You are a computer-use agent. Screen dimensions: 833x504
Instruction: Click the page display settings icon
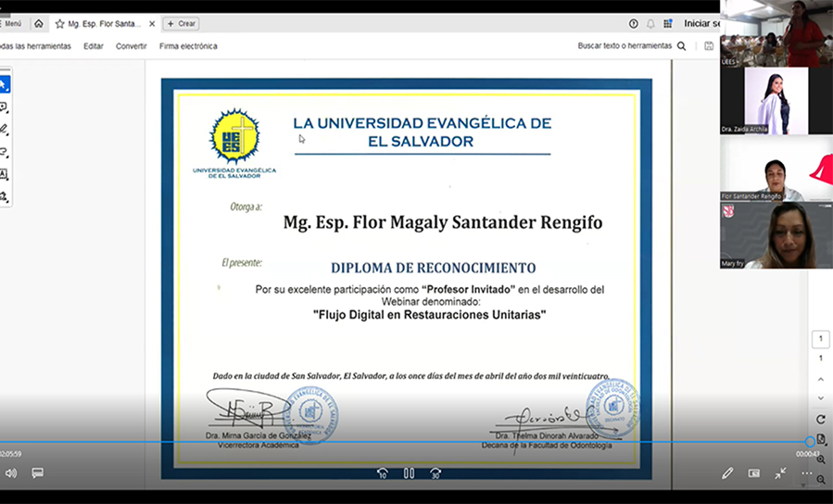point(821,438)
